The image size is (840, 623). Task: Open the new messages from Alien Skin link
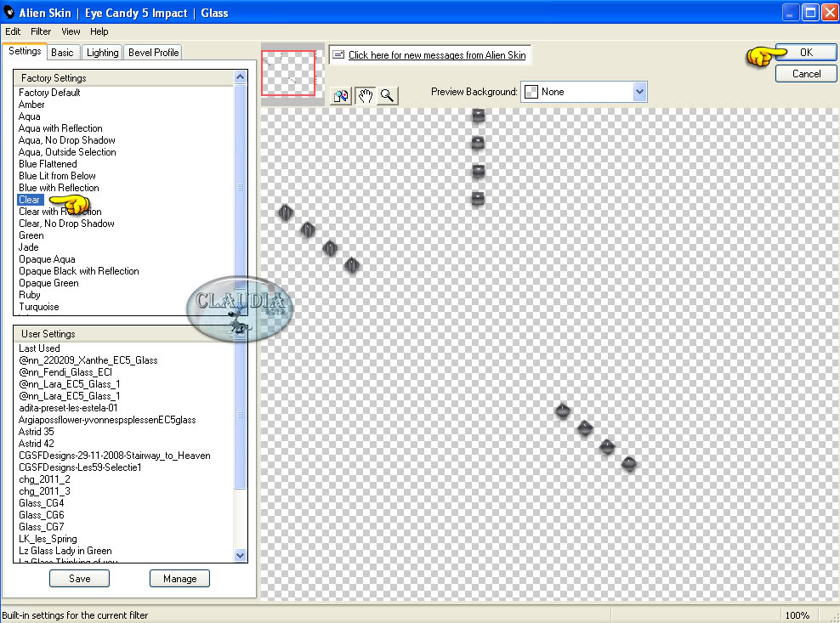437,55
